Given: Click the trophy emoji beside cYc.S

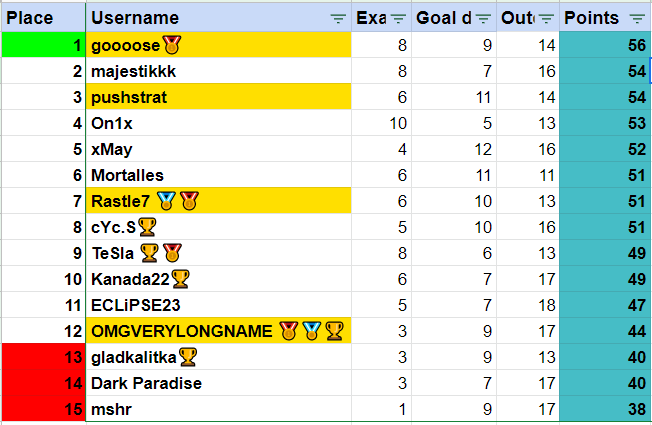Looking at the screenshot, I should click(147, 227).
